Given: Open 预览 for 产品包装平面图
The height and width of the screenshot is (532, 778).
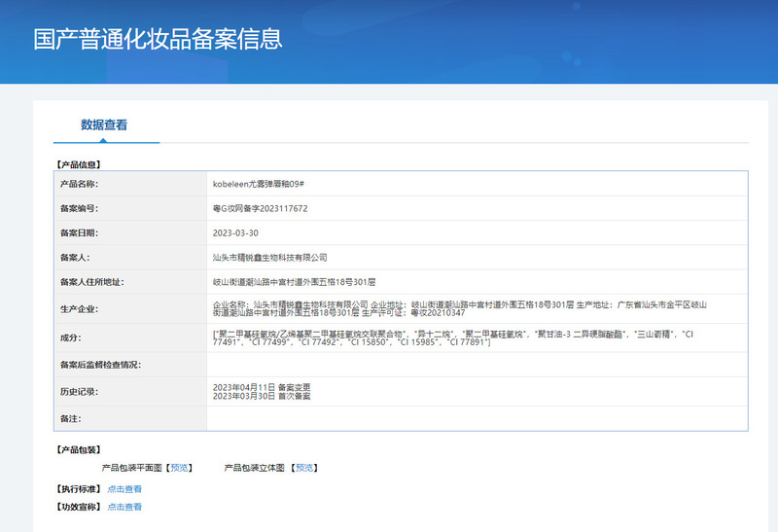Looking at the screenshot, I should coord(180,468).
